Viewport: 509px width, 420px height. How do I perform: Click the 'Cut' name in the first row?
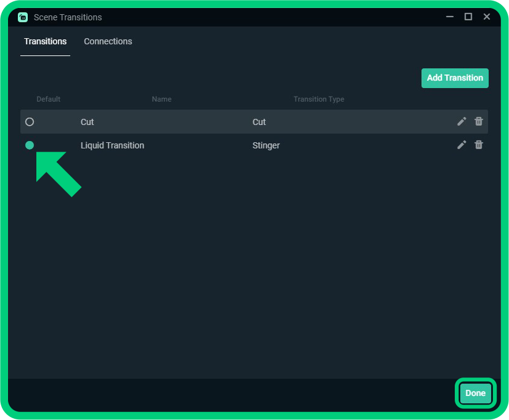click(87, 122)
